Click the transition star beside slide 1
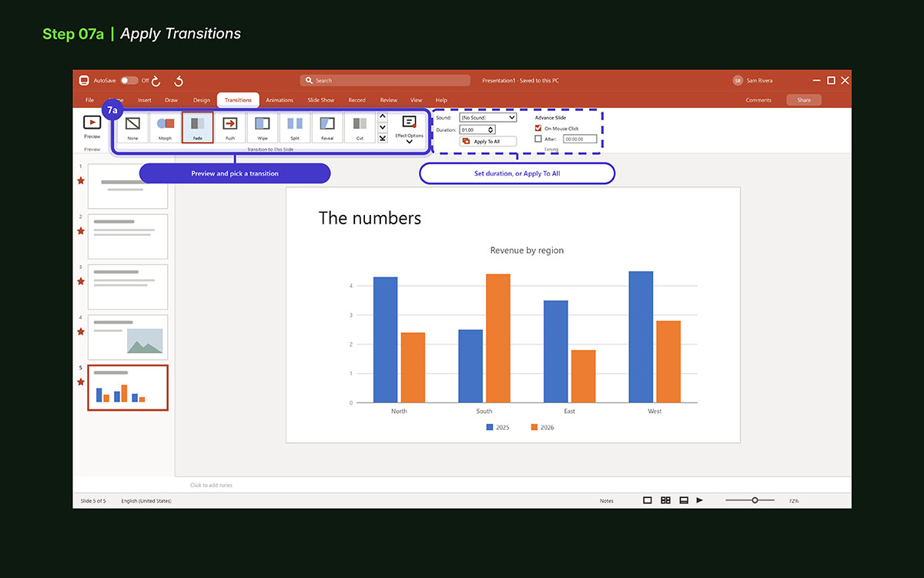 point(81,180)
